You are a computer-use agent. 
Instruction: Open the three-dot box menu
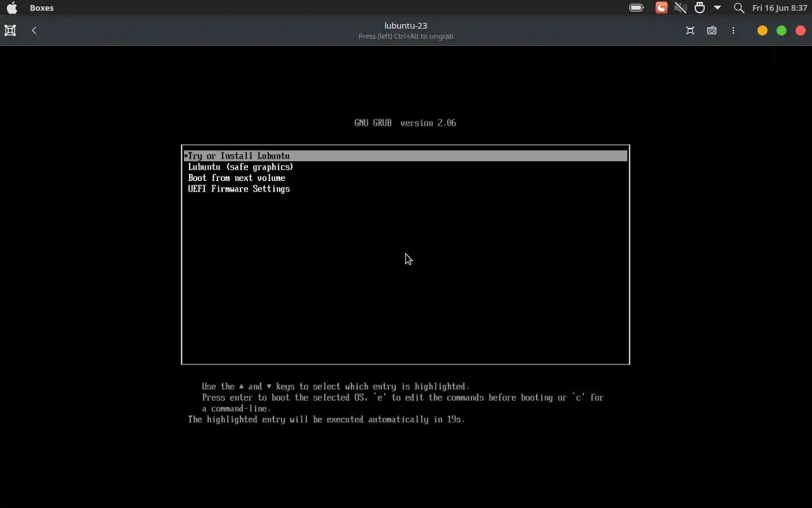pyautogui.click(x=733, y=30)
